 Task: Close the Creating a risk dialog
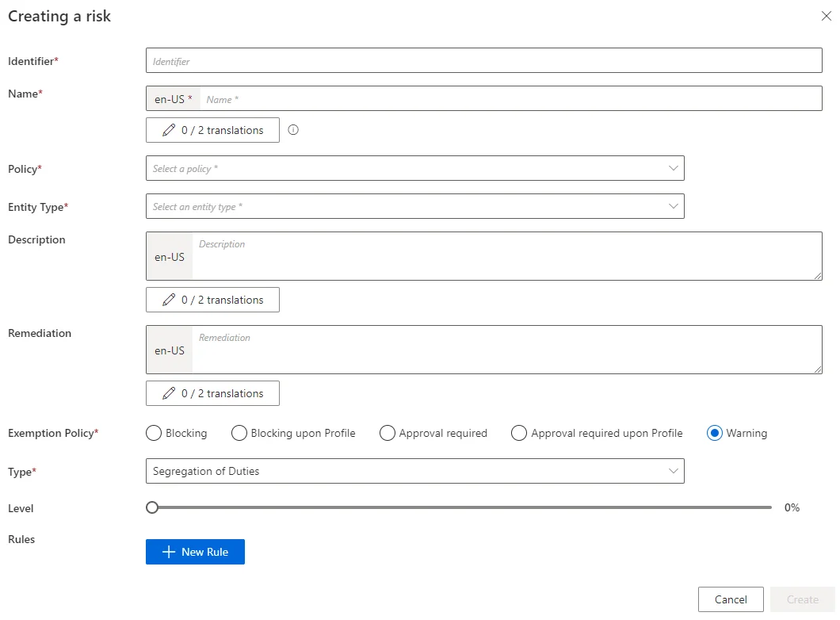(826, 16)
